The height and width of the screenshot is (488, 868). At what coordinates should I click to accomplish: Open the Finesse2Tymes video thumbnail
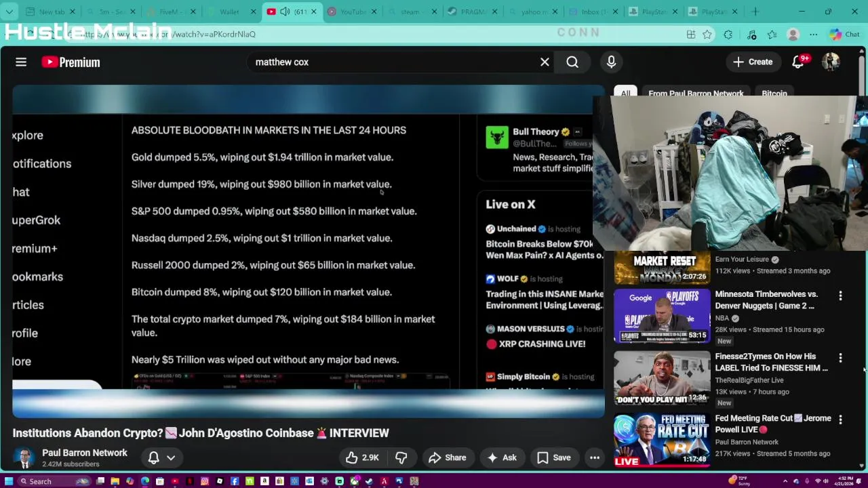tap(662, 378)
